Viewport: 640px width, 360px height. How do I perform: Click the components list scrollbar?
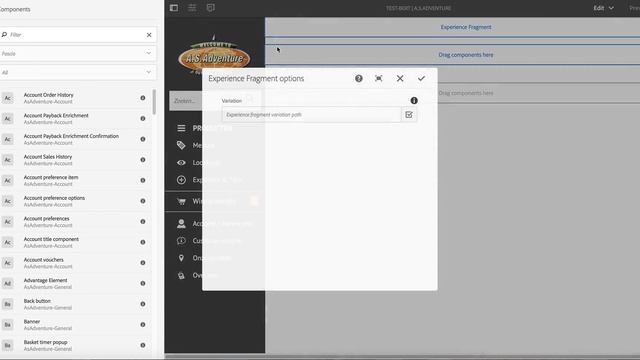click(154, 102)
